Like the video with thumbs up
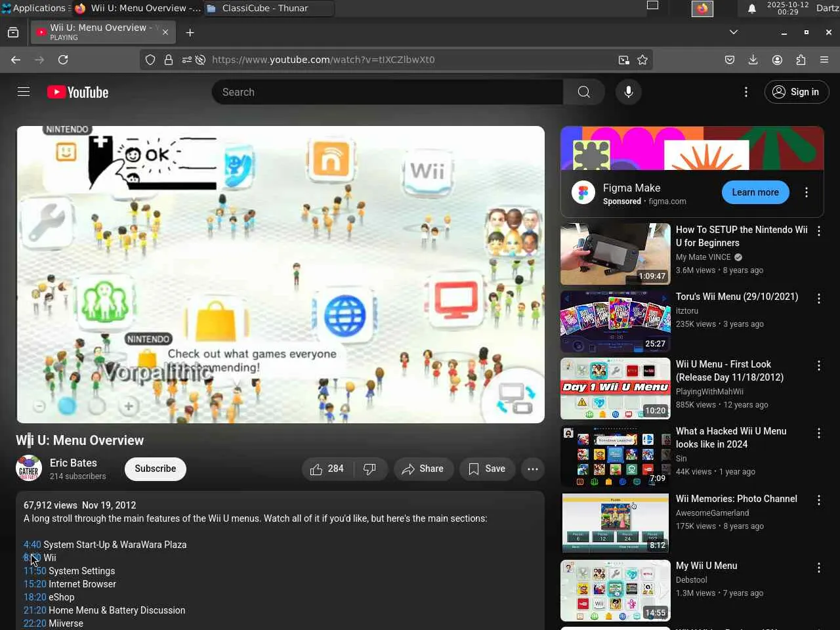Screen dimensions: 840x630 [327, 469]
